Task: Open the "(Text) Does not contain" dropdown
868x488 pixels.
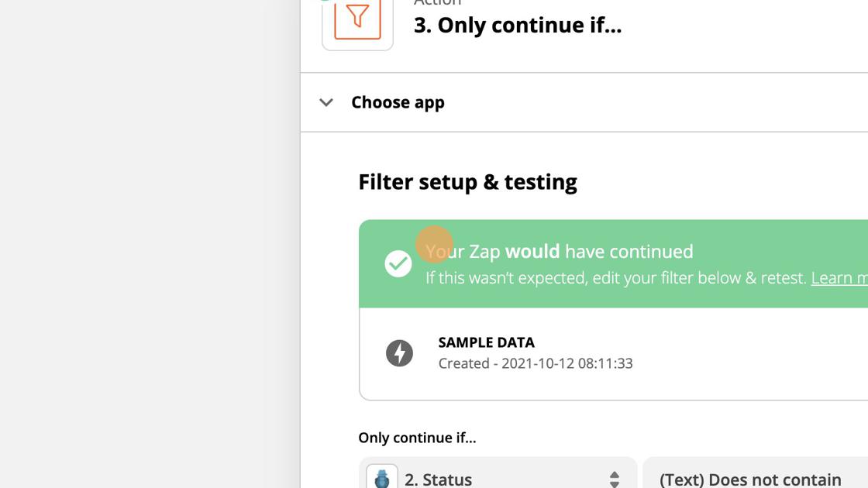Action: pos(750,479)
